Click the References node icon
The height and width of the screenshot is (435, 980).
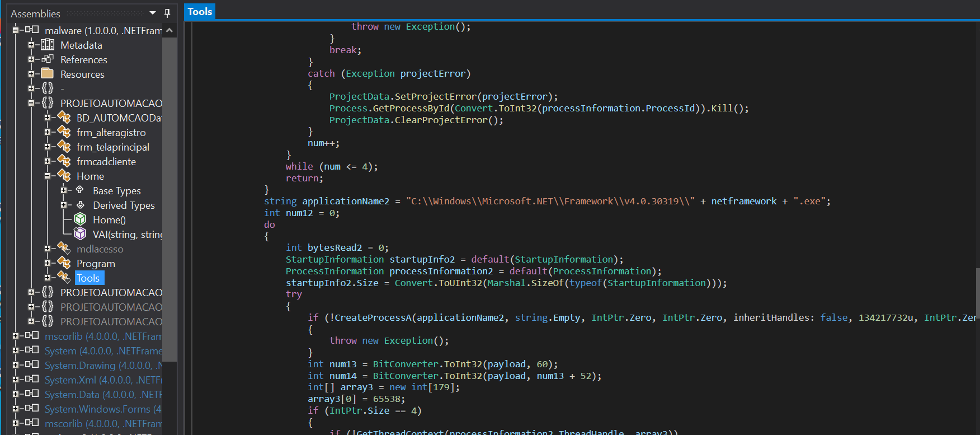tap(48, 59)
